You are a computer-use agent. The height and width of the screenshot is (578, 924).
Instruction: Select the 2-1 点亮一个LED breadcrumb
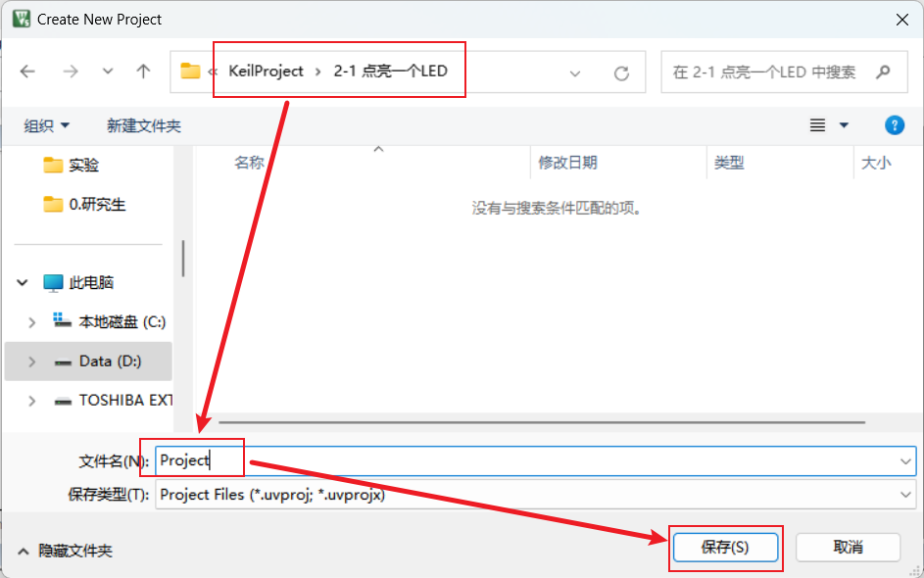(x=391, y=72)
